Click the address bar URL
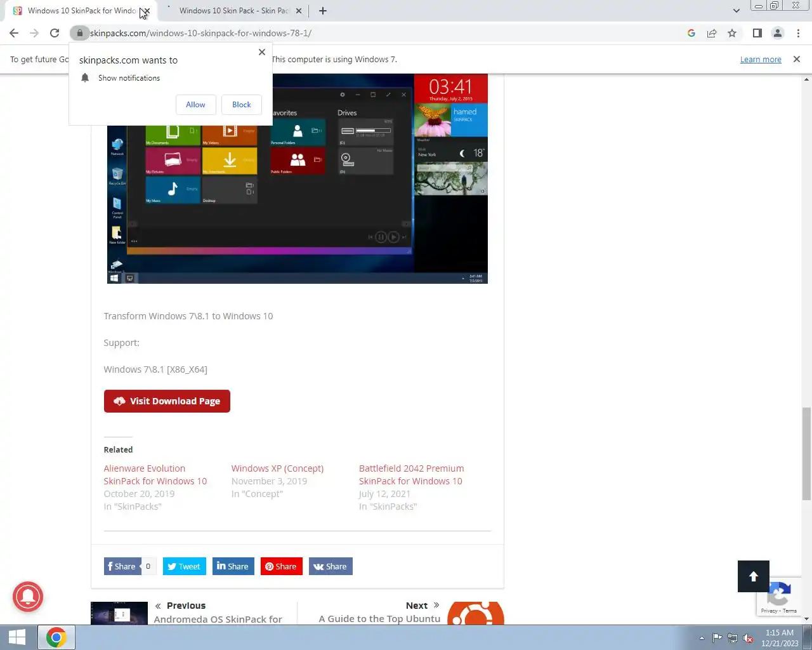The width and height of the screenshot is (812, 650). (x=200, y=33)
